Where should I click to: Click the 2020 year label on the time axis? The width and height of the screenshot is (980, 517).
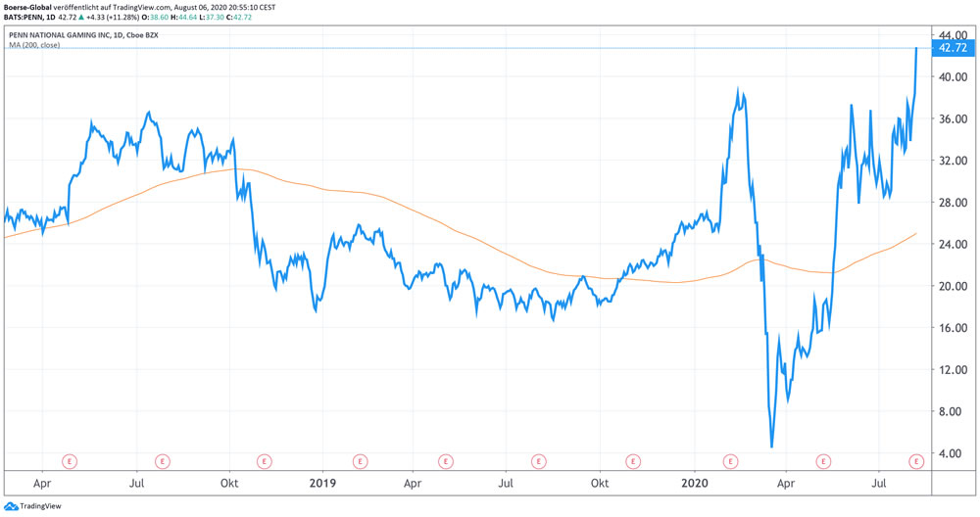(x=695, y=484)
